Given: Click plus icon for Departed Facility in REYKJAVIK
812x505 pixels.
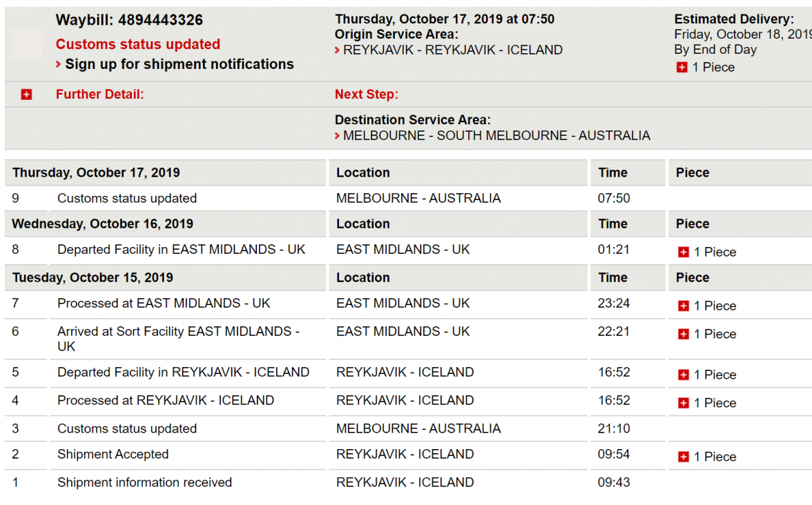Looking at the screenshot, I should 684,375.
